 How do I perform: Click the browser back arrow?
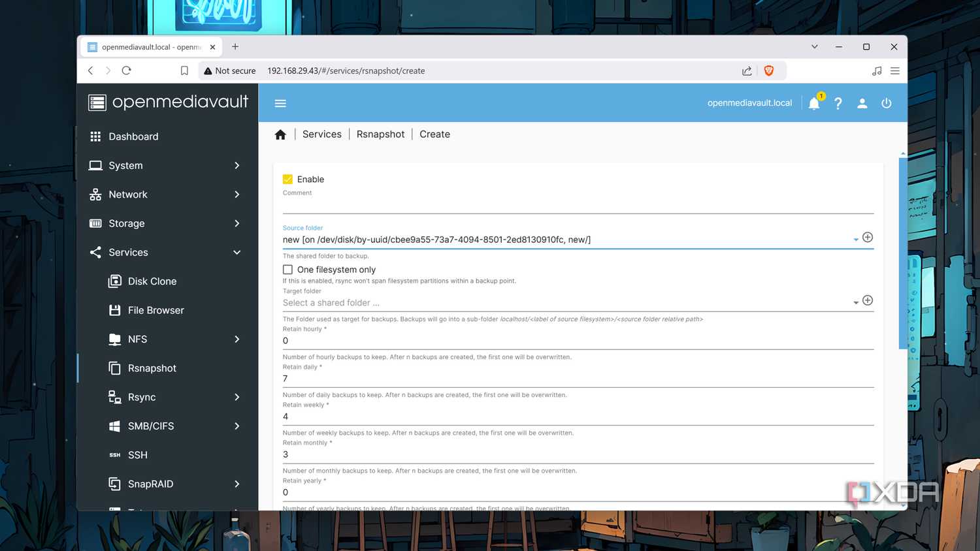click(91, 71)
